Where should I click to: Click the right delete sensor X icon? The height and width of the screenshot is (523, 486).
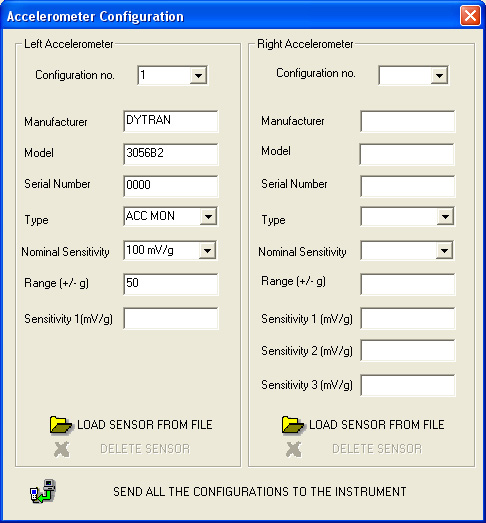[294, 450]
